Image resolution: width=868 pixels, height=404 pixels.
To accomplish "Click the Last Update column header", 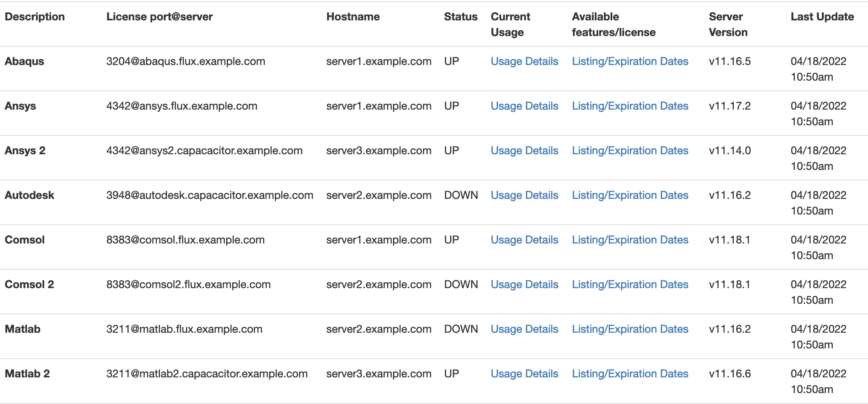I will (822, 16).
